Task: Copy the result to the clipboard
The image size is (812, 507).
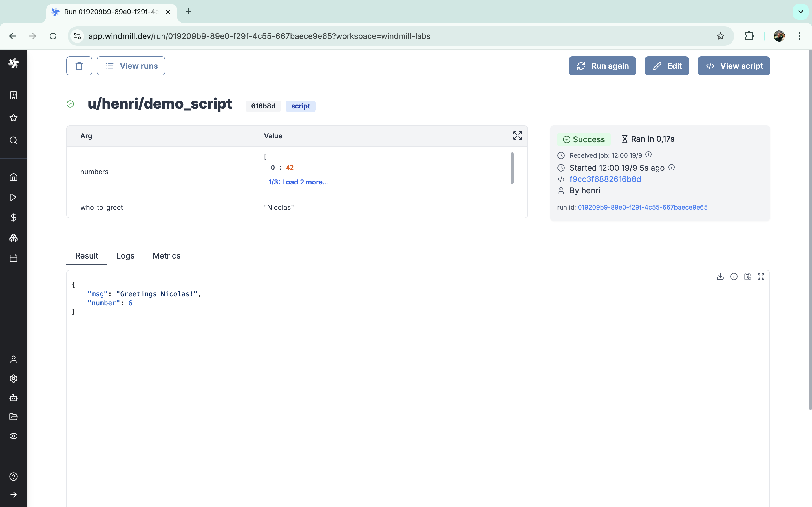Action: click(747, 277)
